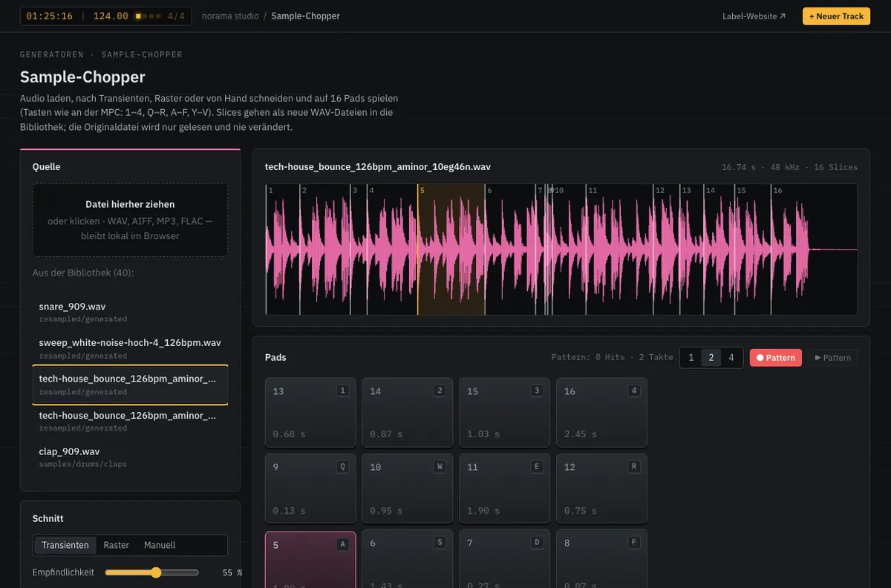Click the 4/4 time signature
Screen dimensions: 891x588
[x=176, y=16]
